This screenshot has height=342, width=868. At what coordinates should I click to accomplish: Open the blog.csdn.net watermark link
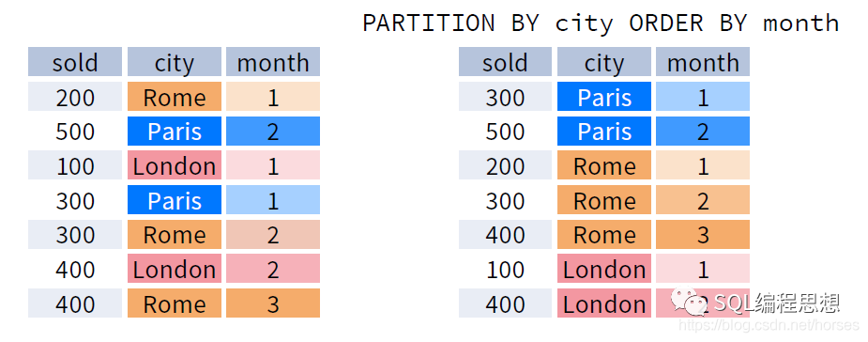tap(769, 325)
